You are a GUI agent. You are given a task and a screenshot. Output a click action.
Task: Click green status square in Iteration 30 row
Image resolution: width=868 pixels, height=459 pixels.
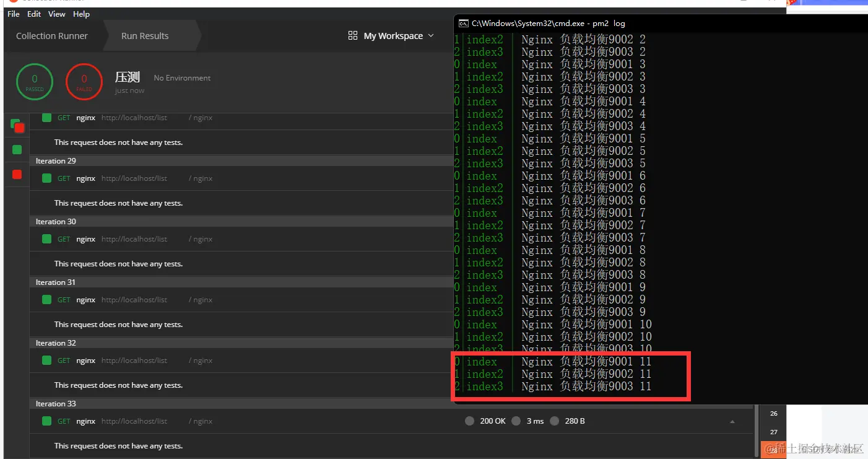coord(46,239)
